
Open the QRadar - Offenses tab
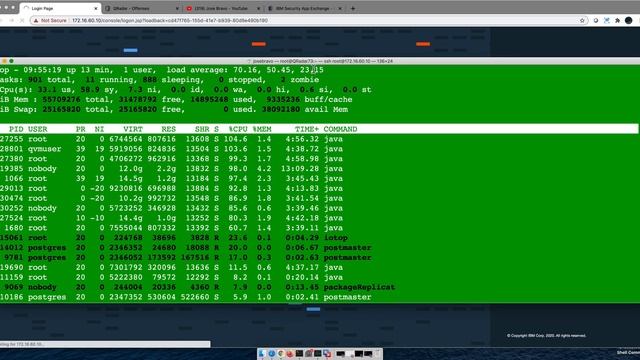(141, 8)
